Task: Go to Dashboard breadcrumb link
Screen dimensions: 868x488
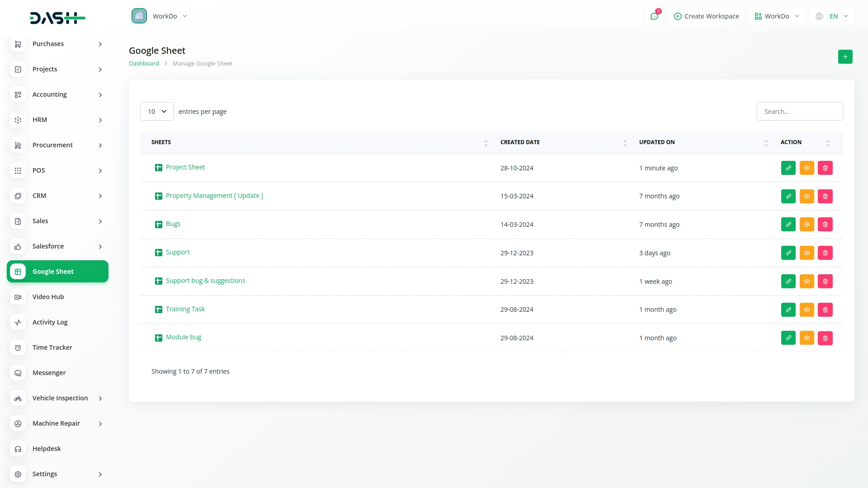Action: click(x=144, y=64)
